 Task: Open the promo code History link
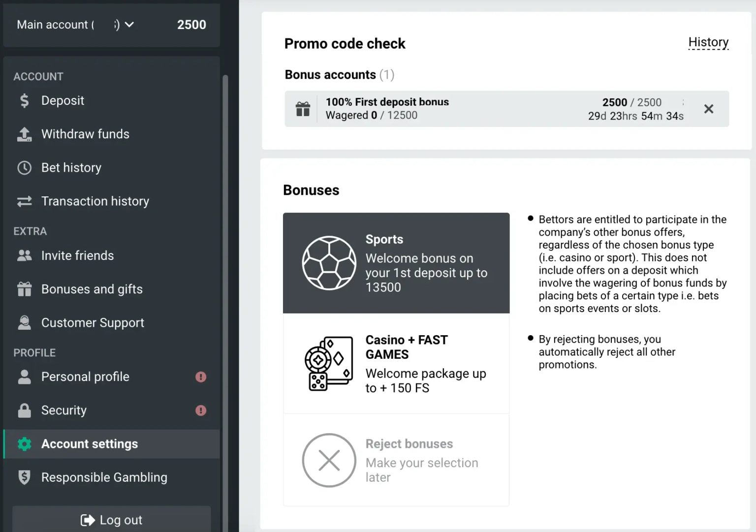(x=708, y=42)
